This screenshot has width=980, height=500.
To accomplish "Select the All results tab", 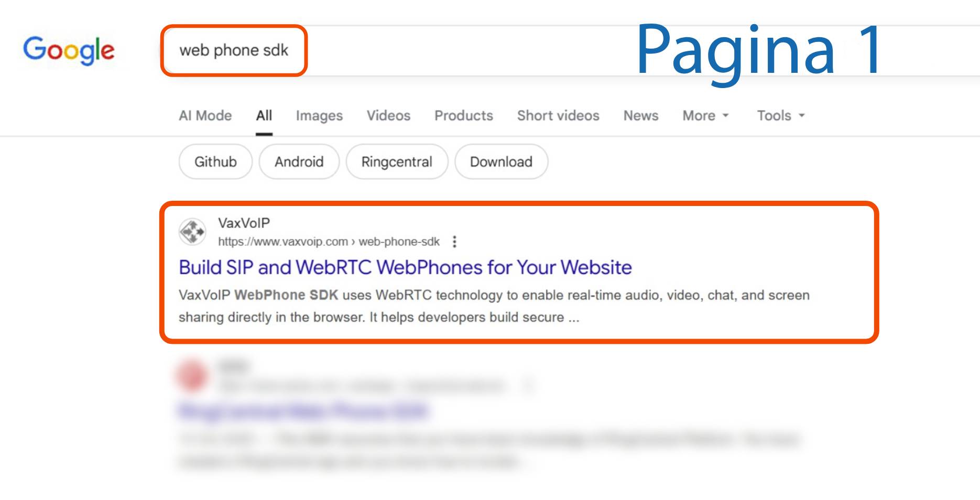I will click(x=264, y=116).
